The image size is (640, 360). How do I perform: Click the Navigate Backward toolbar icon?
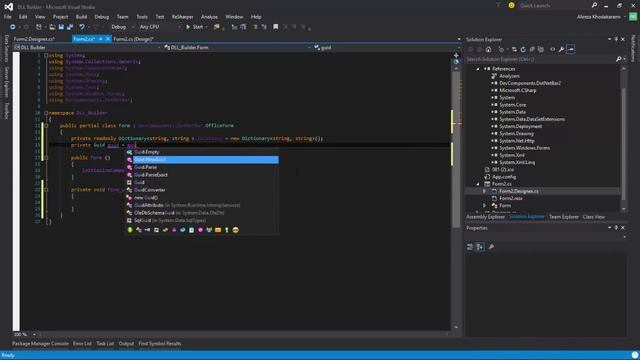13,27
